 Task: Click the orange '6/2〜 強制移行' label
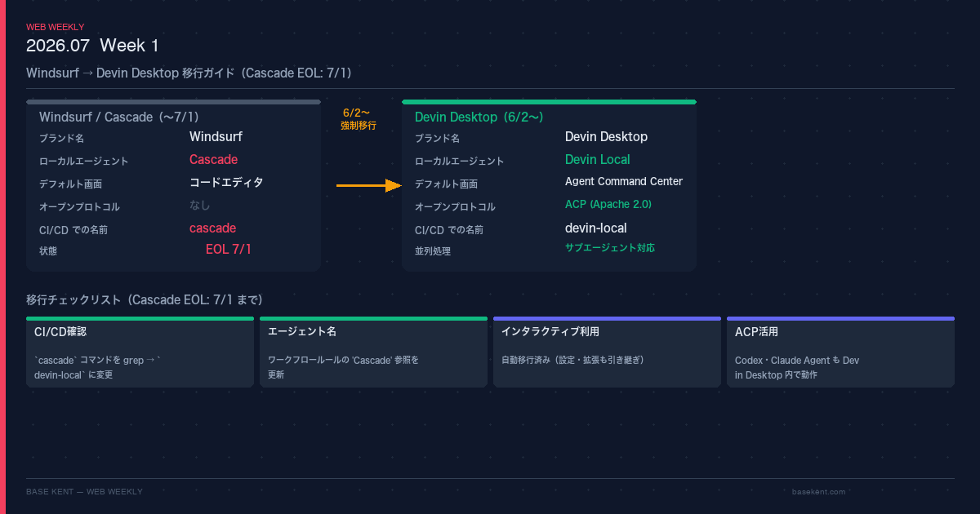358,119
